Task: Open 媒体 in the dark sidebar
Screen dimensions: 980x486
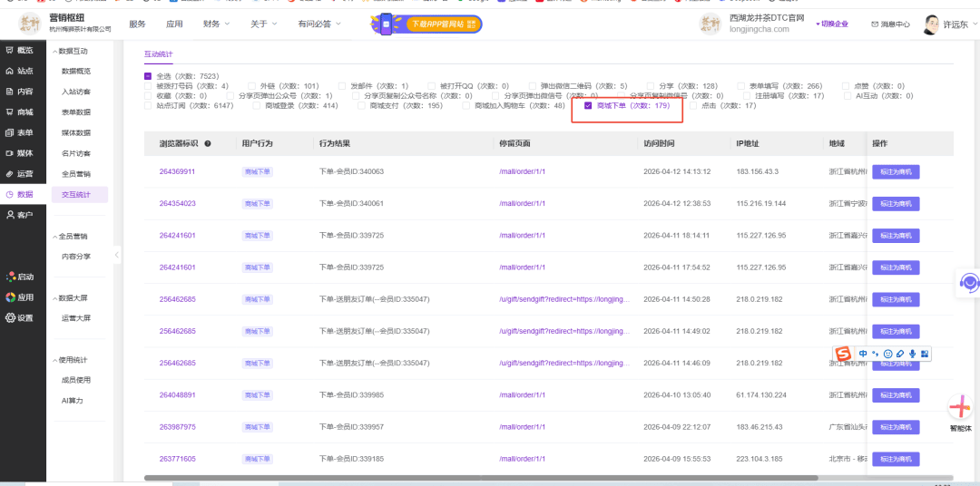Action: (20, 153)
